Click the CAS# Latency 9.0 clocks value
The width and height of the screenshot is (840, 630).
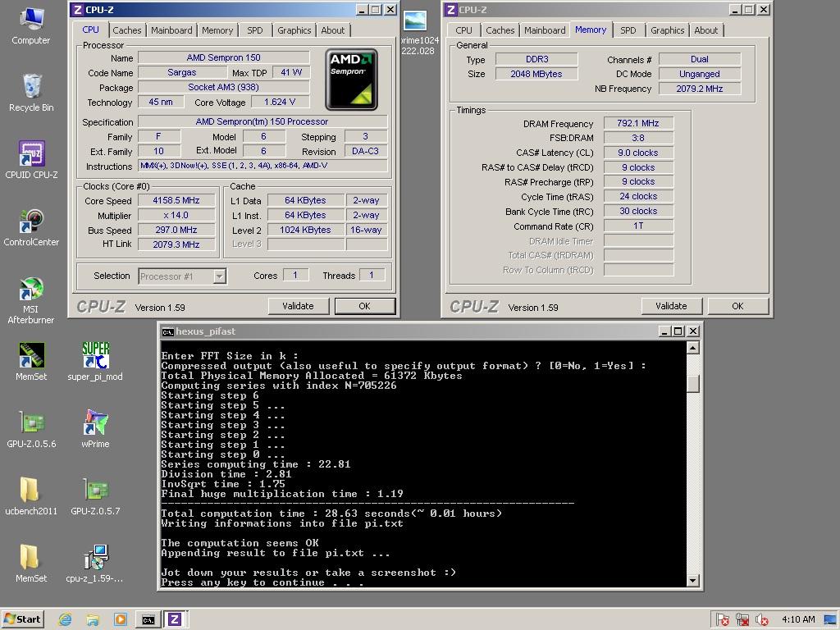coord(638,153)
